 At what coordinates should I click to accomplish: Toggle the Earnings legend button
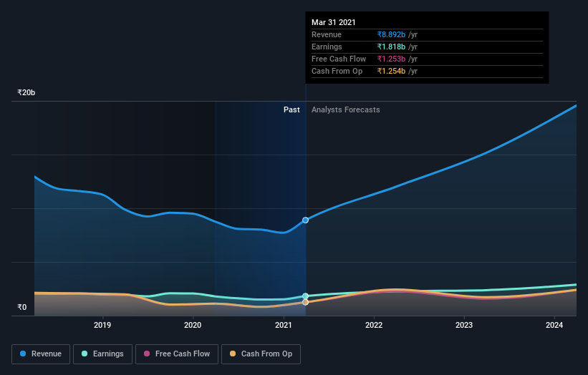tap(102, 354)
